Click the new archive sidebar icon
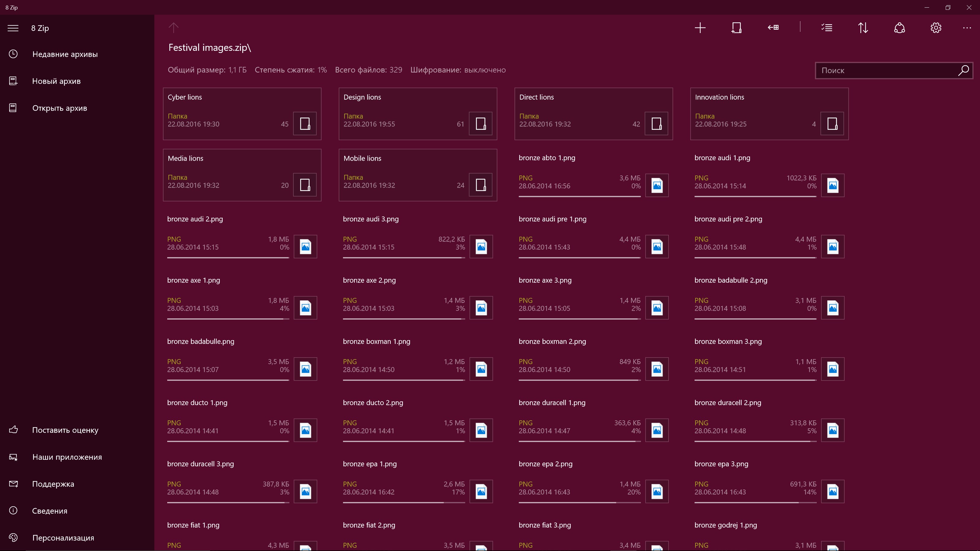Screen dimensions: 980x551 (13, 81)
